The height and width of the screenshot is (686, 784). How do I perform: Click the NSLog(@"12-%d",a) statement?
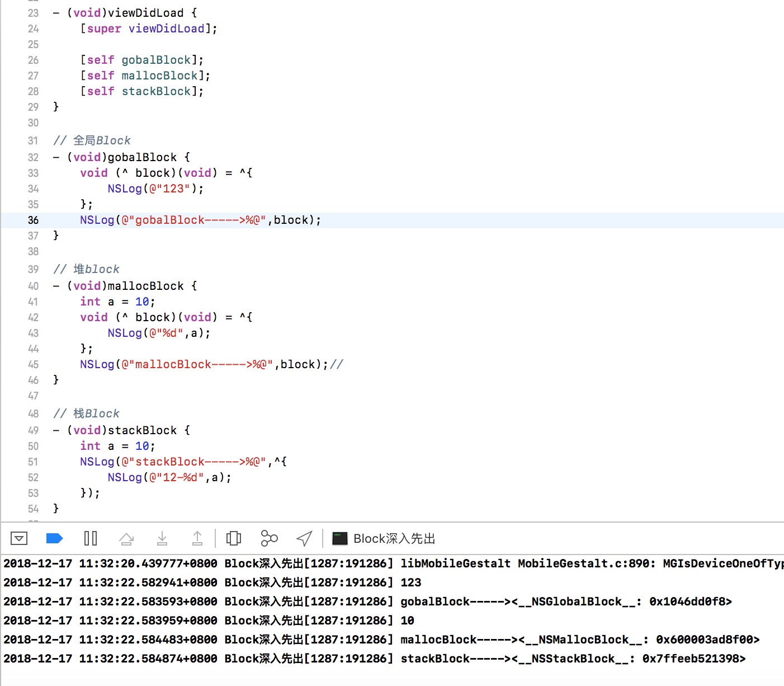pyautogui.click(x=169, y=477)
